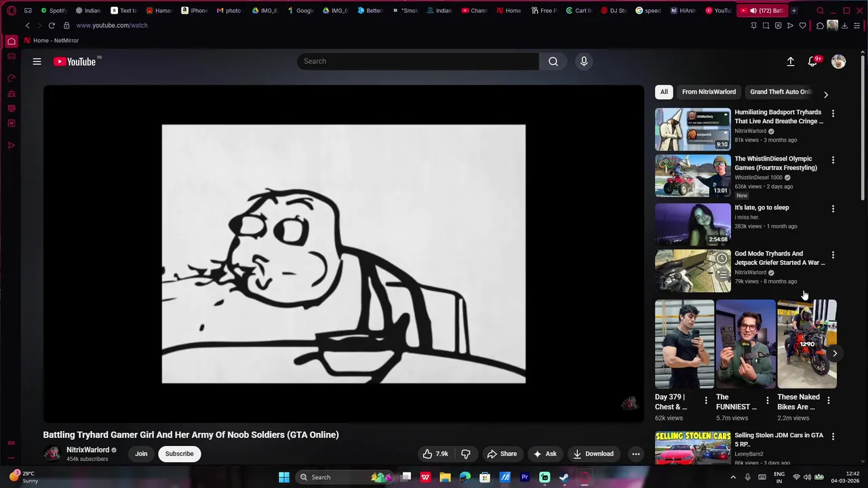Open the YouTube guide hamburger menu

[37, 62]
